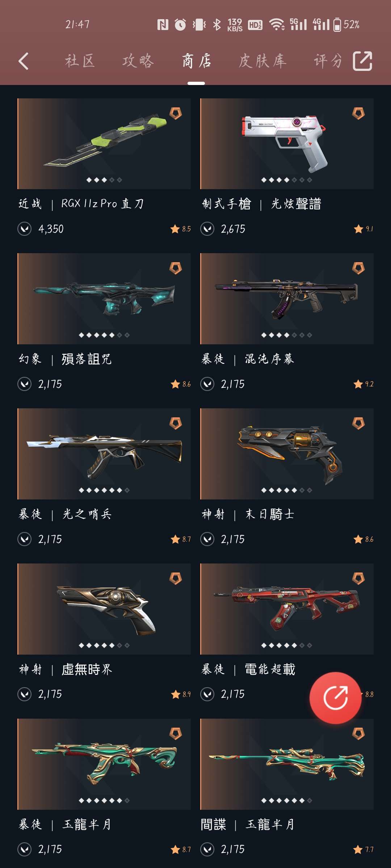Switch to the 社区 tab
Image resolution: width=391 pixels, height=868 pixels.
pyautogui.click(x=80, y=61)
